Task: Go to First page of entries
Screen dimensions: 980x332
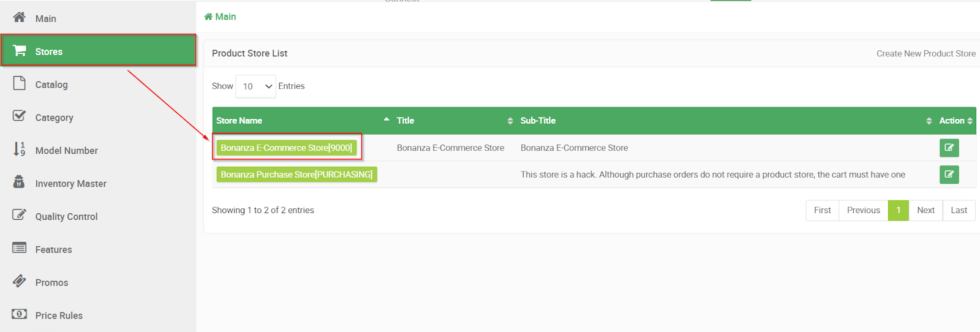Action: (823, 210)
